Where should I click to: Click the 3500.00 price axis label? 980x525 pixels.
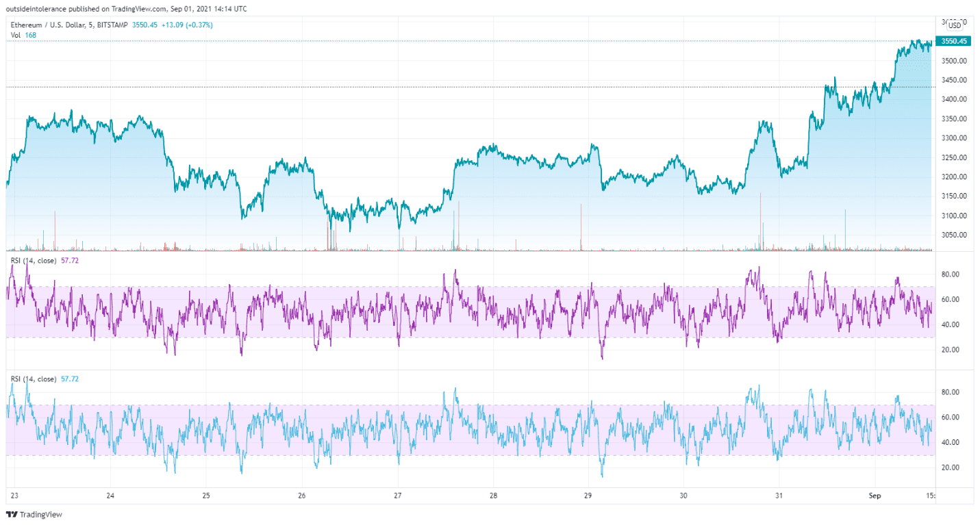(x=954, y=61)
